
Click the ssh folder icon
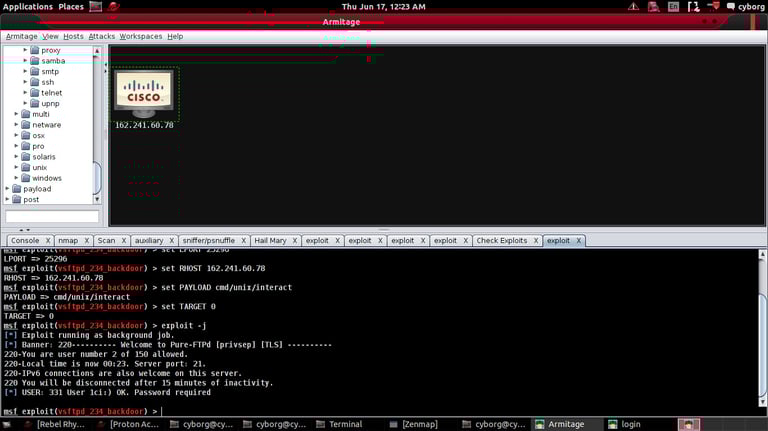(35, 82)
